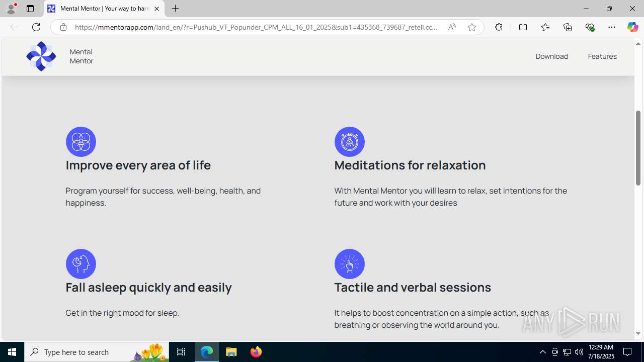Open a new browser tab
Viewport: 644px width, 362px height.
point(175,9)
